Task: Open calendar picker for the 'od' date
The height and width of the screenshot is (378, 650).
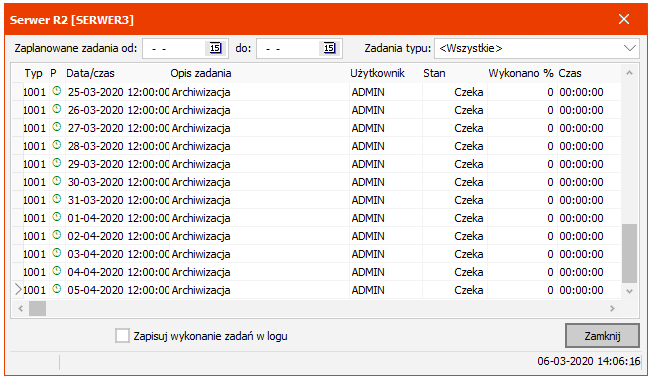Action: (x=216, y=48)
